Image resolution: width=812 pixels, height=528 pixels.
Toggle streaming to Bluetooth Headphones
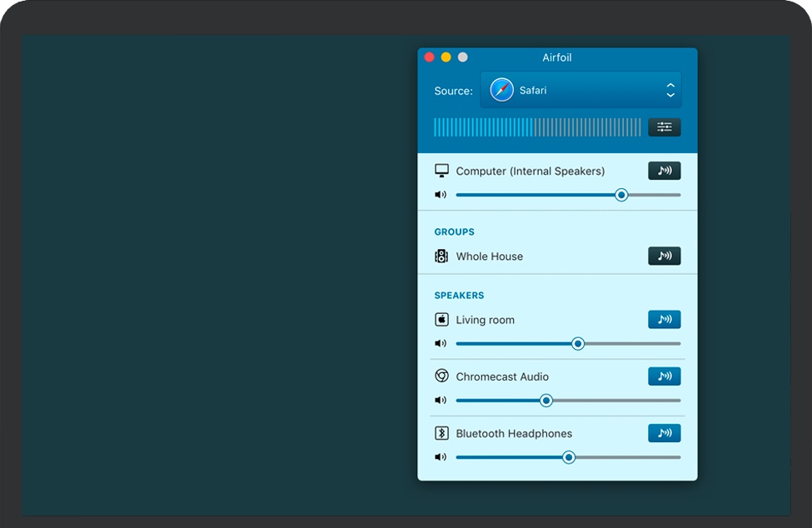(664, 432)
